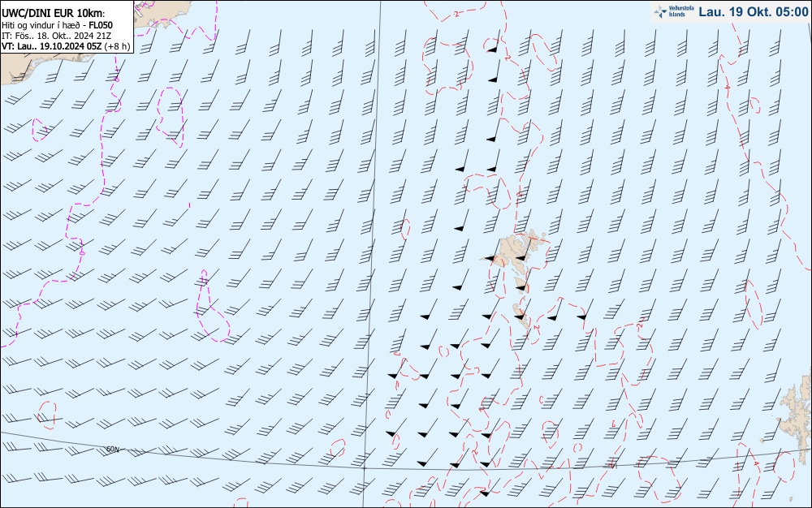Select the "Hiti og vindur í hæð - FL050" line
This screenshot has width=812, height=508.
pyautogui.click(x=57, y=25)
